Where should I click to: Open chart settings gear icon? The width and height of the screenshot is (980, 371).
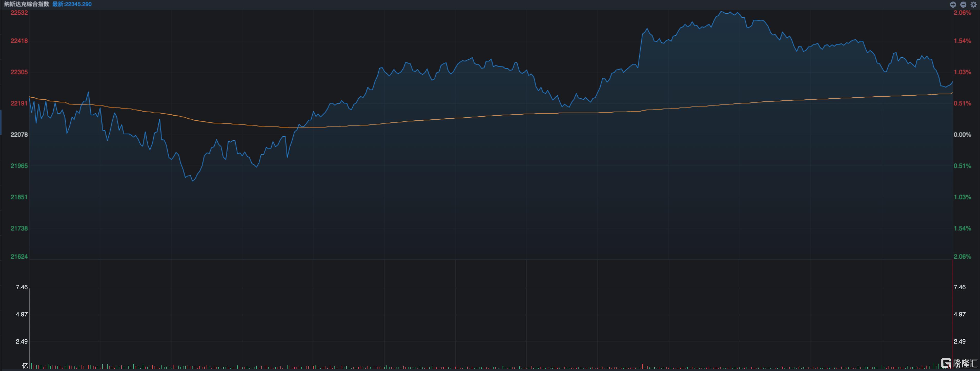pyautogui.click(x=974, y=5)
